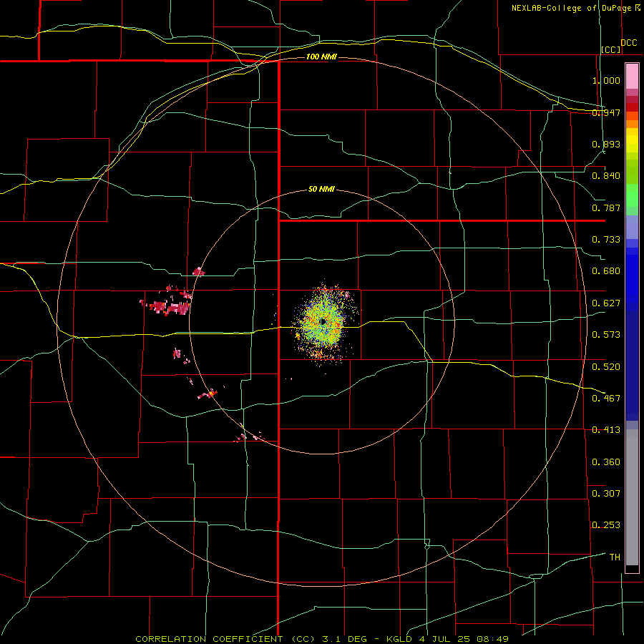Click the 0.733 scale value

606,240
